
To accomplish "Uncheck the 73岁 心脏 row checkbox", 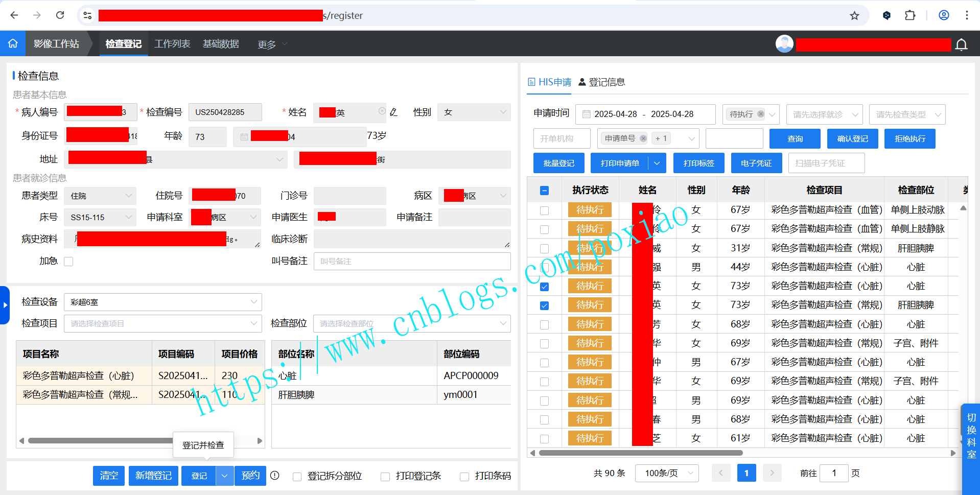I will pyautogui.click(x=545, y=287).
